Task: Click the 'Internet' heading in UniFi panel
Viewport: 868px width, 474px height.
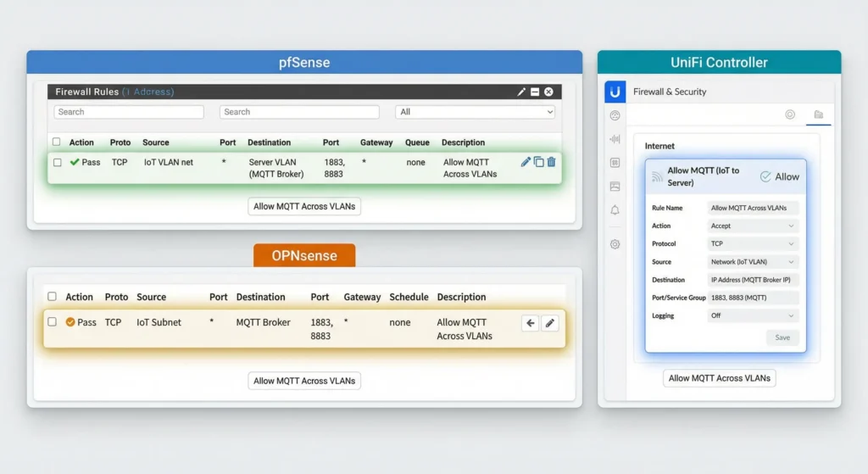Action: pos(659,146)
